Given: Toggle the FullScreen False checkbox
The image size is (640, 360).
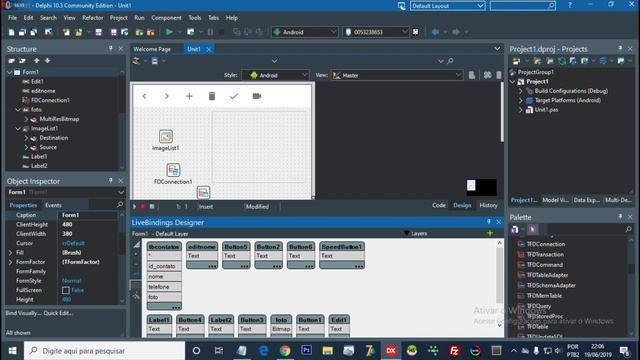Looking at the screenshot, I should pos(66,290).
